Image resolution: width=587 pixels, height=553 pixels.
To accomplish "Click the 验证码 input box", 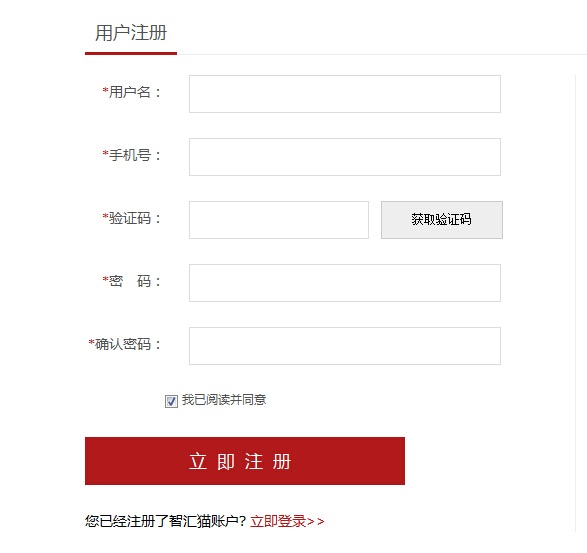I will (x=279, y=220).
